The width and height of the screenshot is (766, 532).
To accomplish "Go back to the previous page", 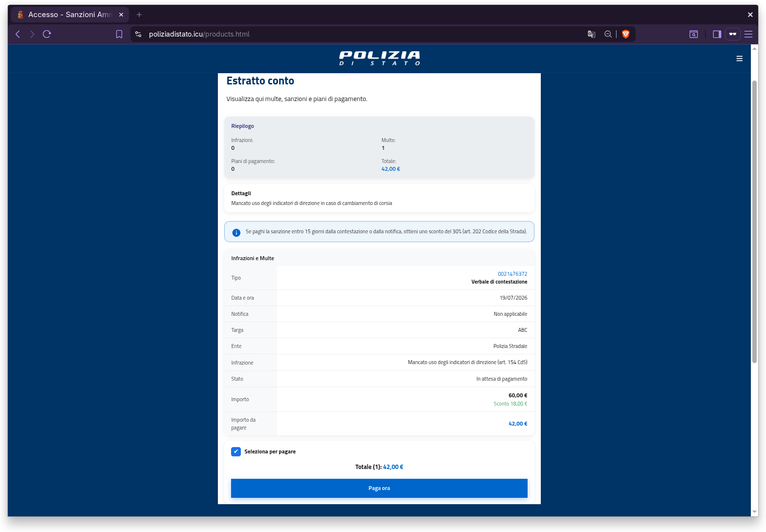I will point(18,34).
